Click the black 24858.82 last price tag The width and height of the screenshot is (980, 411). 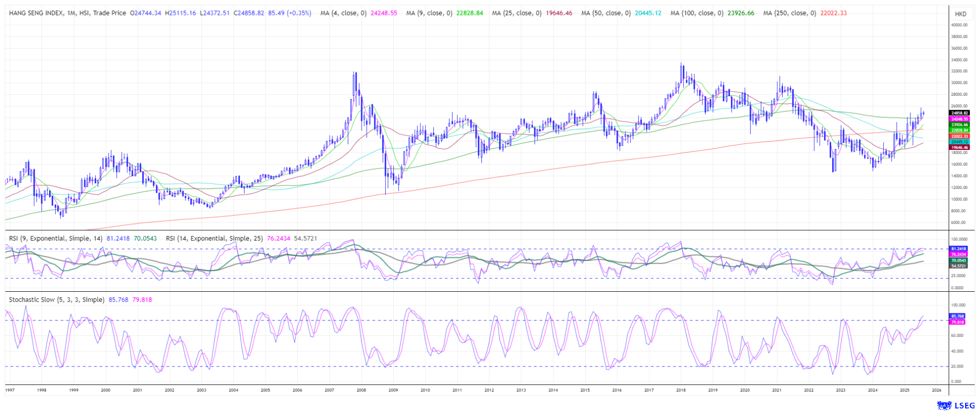[959, 113]
